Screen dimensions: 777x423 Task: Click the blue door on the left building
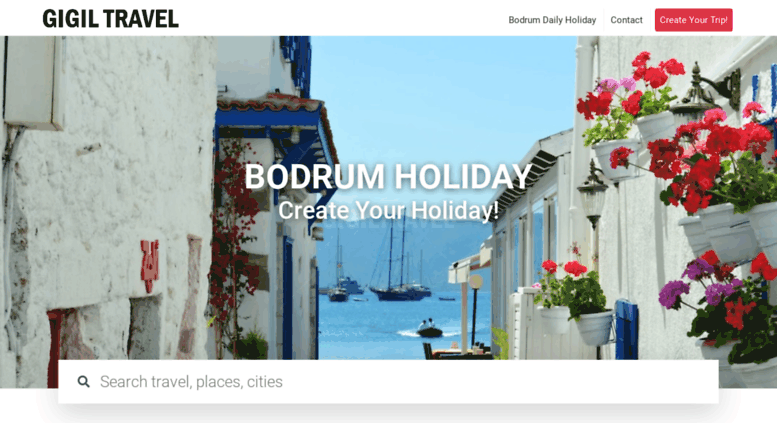pyautogui.click(x=287, y=297)
